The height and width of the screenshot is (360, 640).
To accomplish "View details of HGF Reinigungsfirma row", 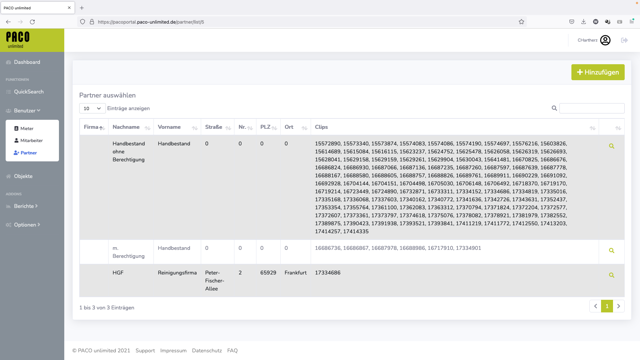I will [611, 275].
